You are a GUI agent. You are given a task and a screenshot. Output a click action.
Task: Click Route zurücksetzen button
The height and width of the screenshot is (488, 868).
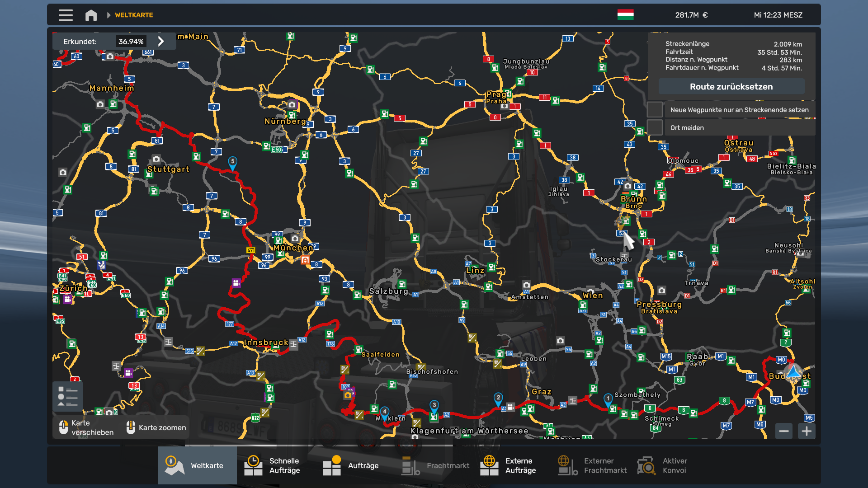[731, 86]
